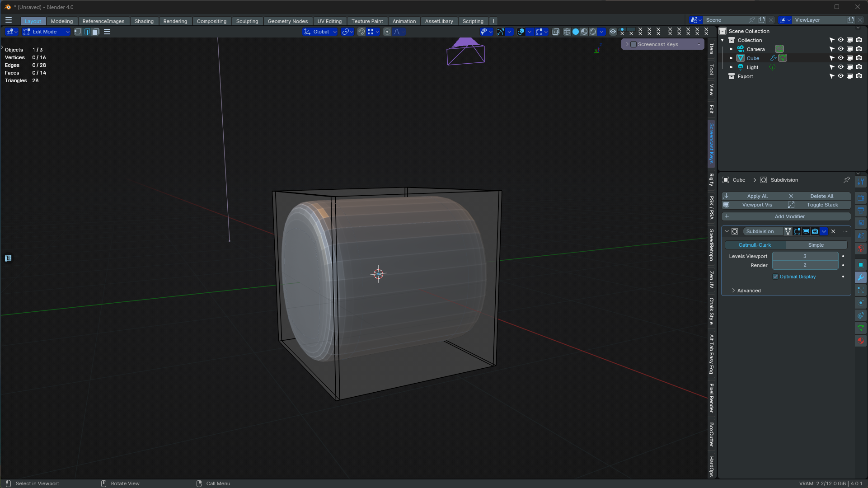
Task: Click the Shading workspace tab
Action: (144, 21)
